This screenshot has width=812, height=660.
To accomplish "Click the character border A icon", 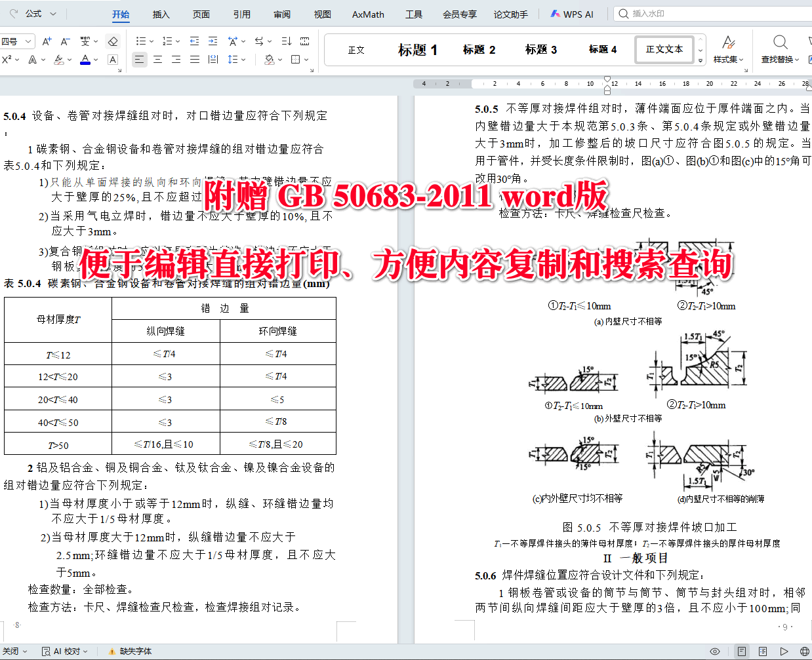I will 113,60.
